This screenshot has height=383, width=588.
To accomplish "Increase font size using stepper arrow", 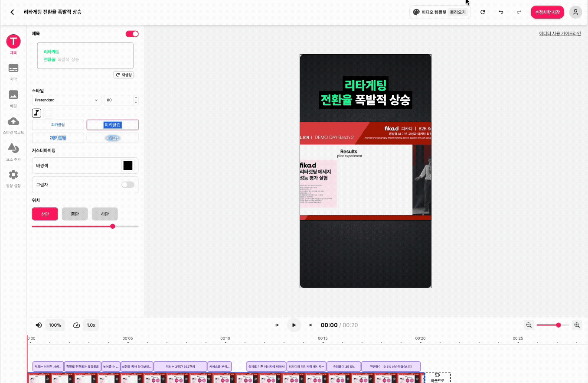I will click(x=136, y=98).
